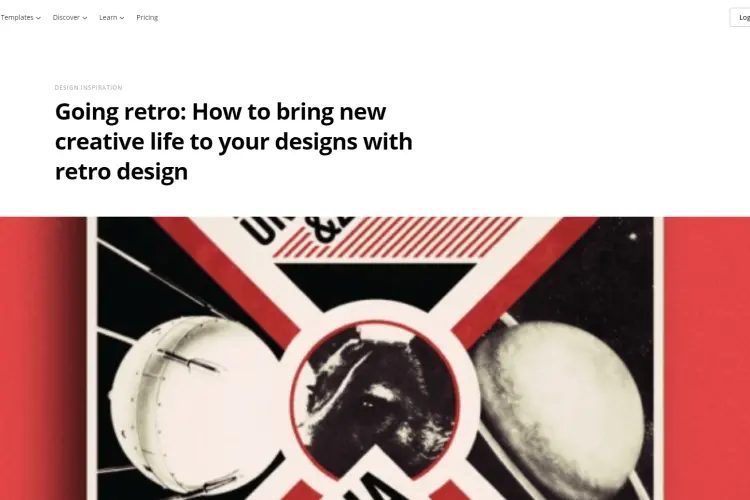Click the Log in button
The image size is (750, 500).
point(740,17)
